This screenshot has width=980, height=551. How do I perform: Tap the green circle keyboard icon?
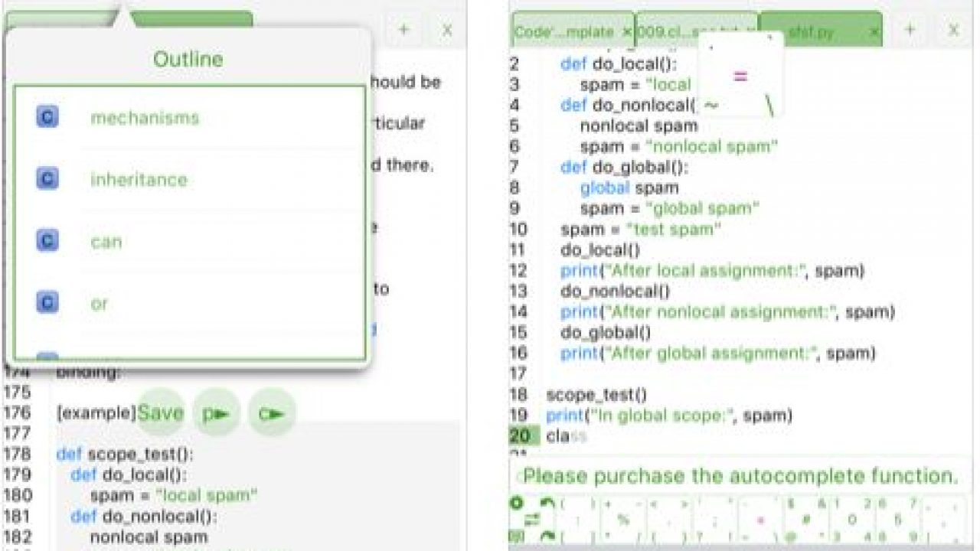pos(516,504)
